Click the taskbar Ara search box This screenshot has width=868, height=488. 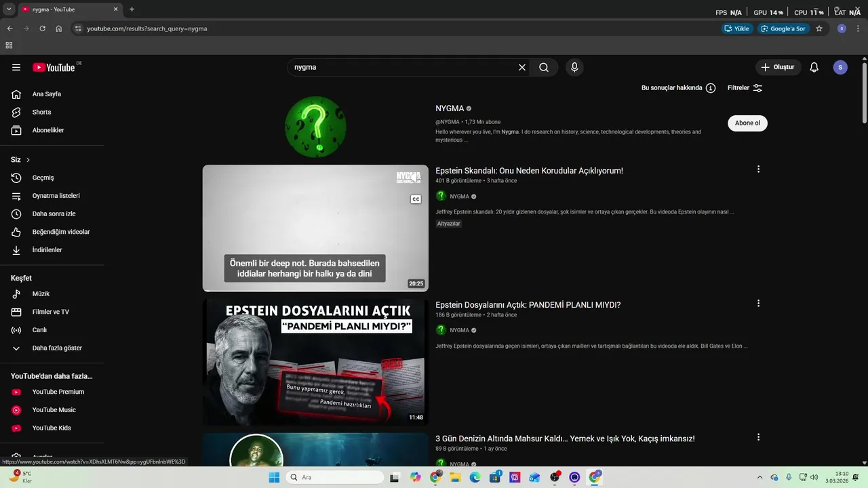[x=334, y=477]
